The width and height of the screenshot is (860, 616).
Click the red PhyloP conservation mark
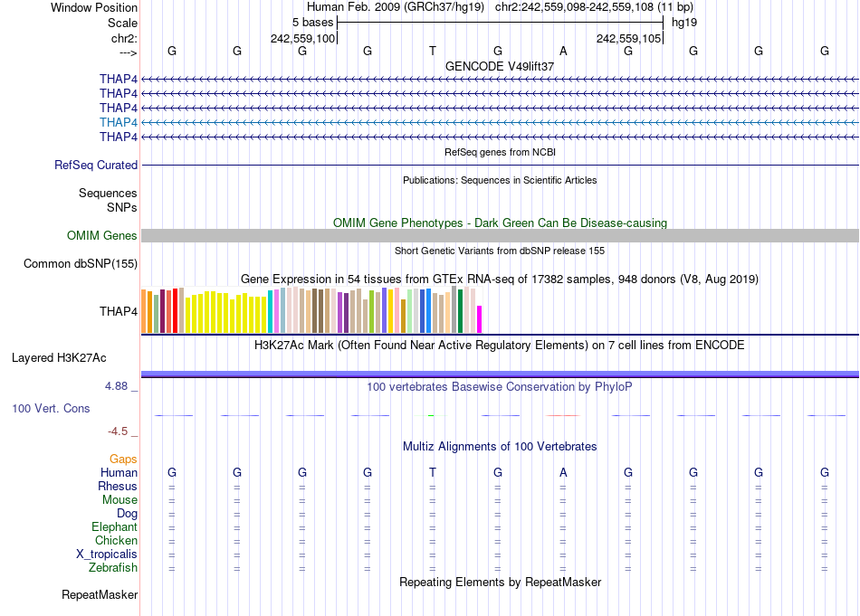pos(563,415)
